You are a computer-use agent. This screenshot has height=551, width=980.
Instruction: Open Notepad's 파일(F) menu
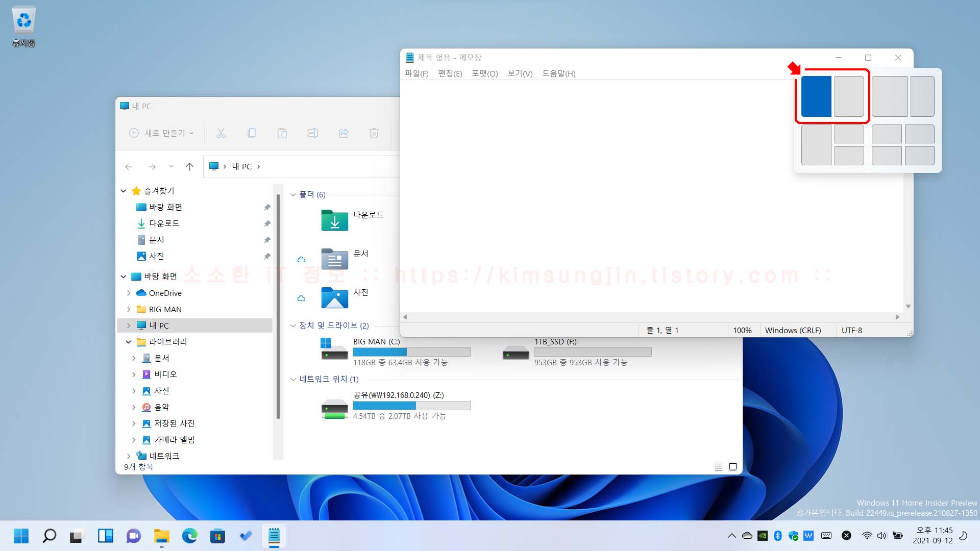pos(416,73)
